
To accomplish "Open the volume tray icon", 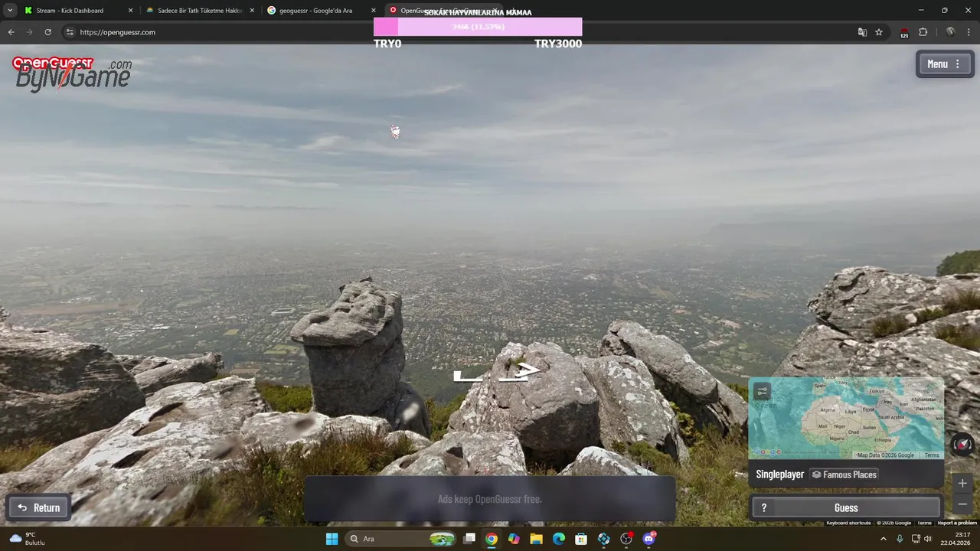I will click(x=928, y=539).
